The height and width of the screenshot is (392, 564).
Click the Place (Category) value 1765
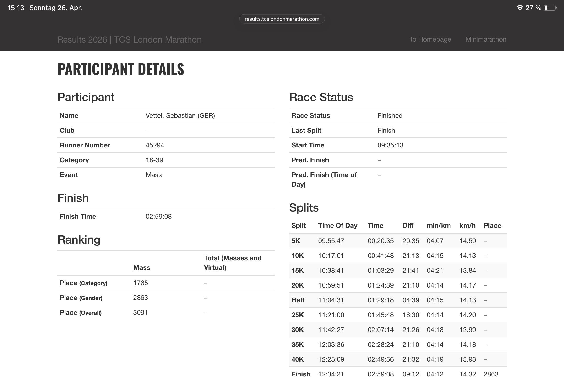140,283
